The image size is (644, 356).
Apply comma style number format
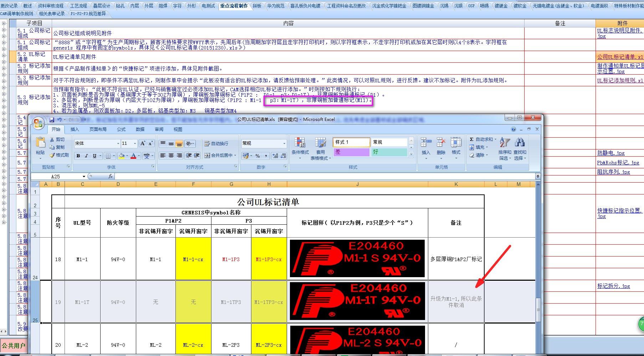[266, 156]
